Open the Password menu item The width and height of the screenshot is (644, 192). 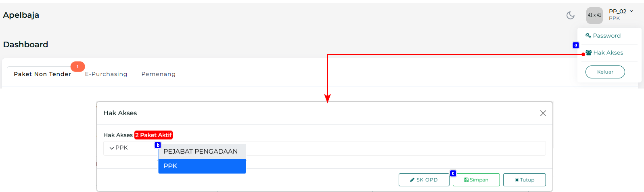click(606, 36)
